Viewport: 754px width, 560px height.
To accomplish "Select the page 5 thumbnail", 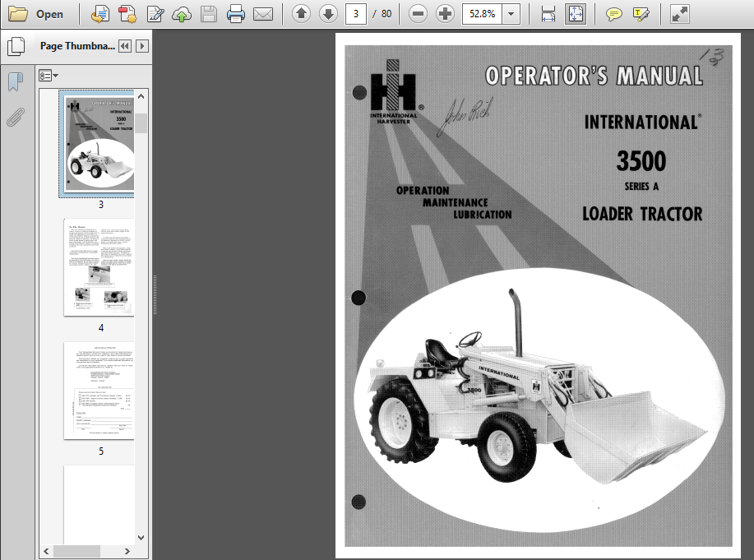I will (99, 391).
